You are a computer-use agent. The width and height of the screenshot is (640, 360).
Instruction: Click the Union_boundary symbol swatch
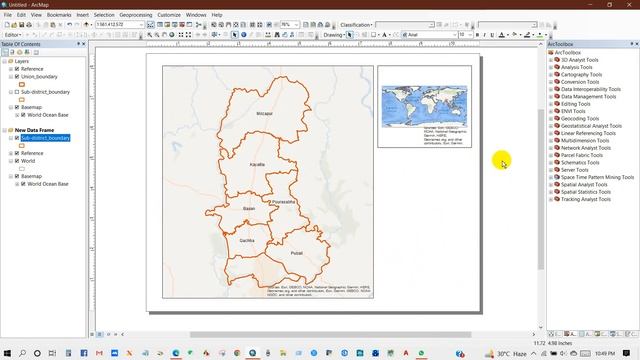click(22, 84)
